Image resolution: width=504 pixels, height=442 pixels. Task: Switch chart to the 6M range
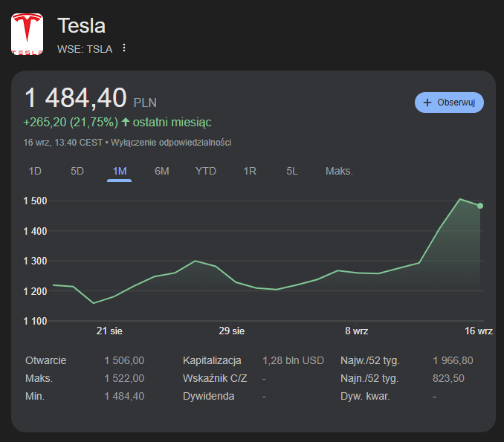click(x=162, y=171)
